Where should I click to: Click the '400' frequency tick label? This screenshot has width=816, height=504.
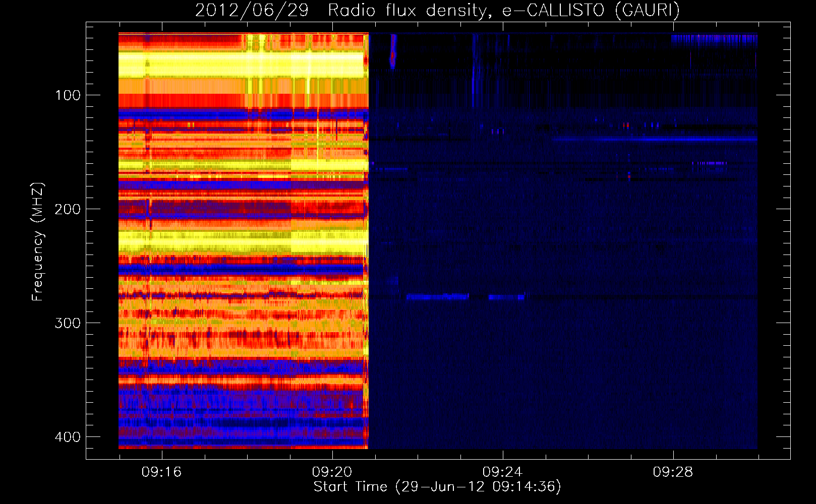(x=68, y=437)
